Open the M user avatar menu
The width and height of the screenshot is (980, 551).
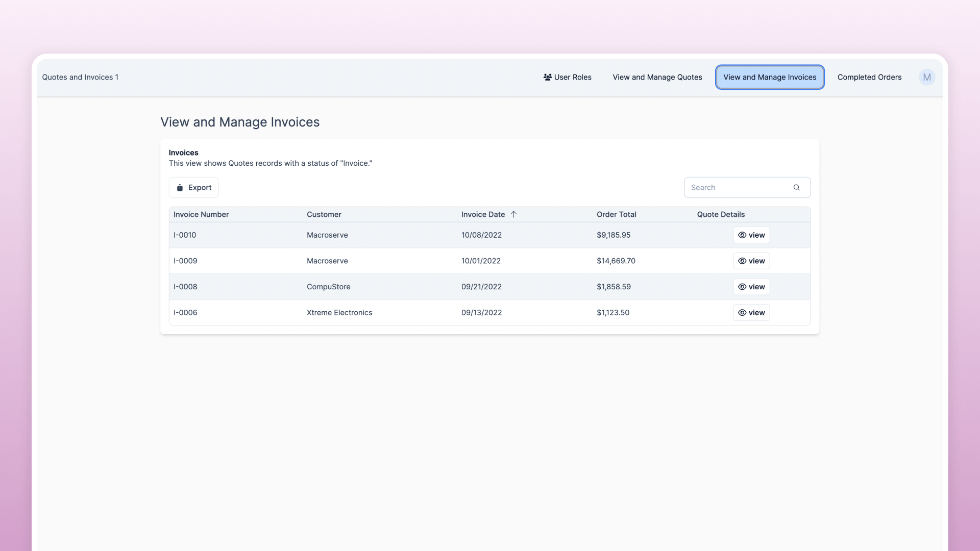(x=926, y=77)
